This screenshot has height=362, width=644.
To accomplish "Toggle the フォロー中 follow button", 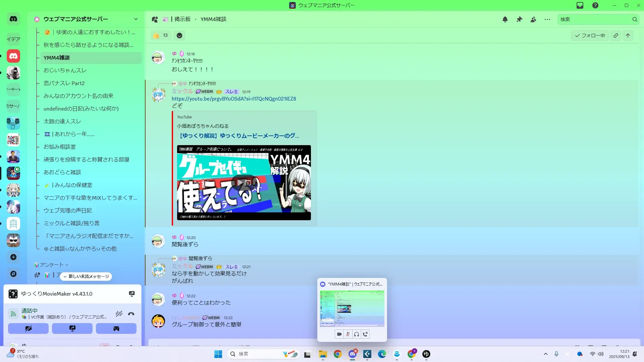I will (590, 36).
